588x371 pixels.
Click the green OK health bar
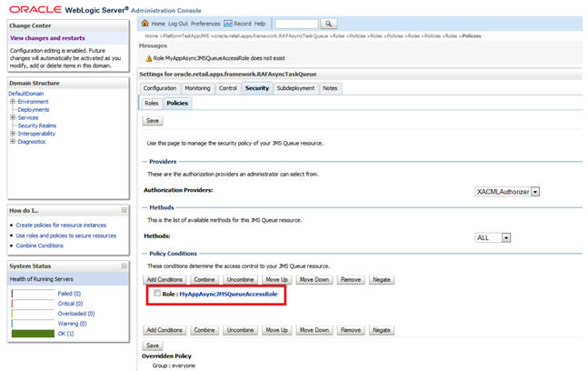click(x=33, y=334)
